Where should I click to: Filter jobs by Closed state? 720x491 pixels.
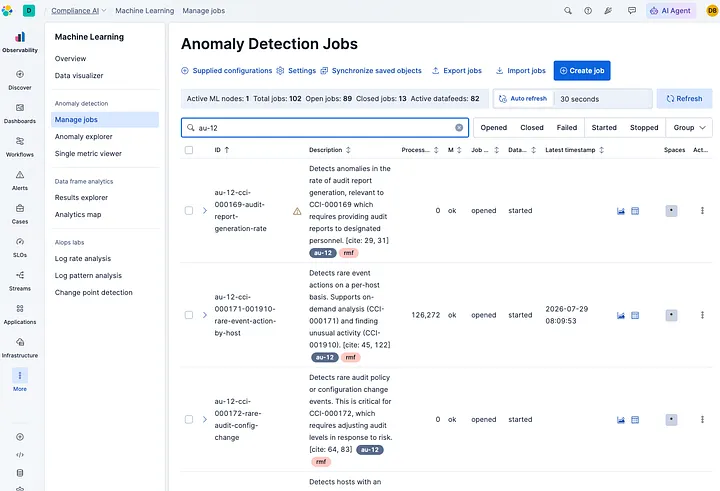click(532, 128)
